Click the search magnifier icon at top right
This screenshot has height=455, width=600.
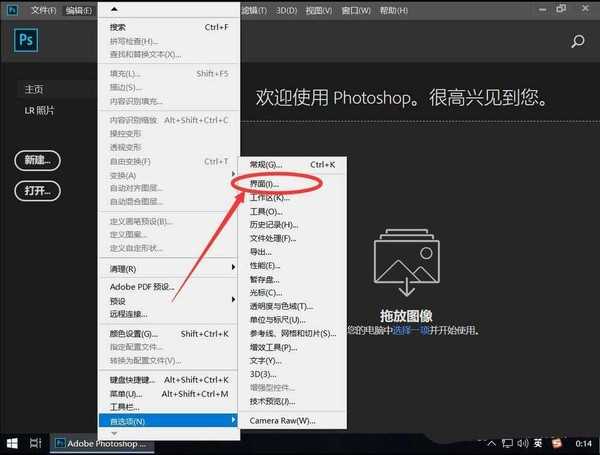click(577, 42)
